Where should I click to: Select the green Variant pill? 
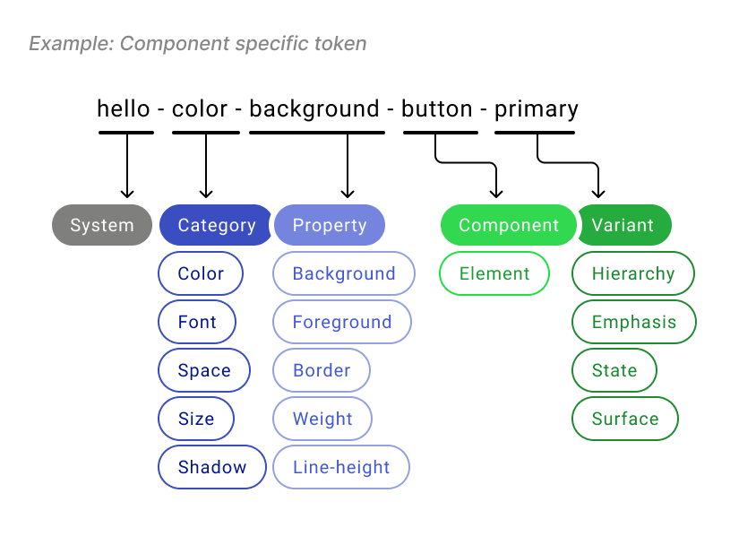click(x=623, y=225)
